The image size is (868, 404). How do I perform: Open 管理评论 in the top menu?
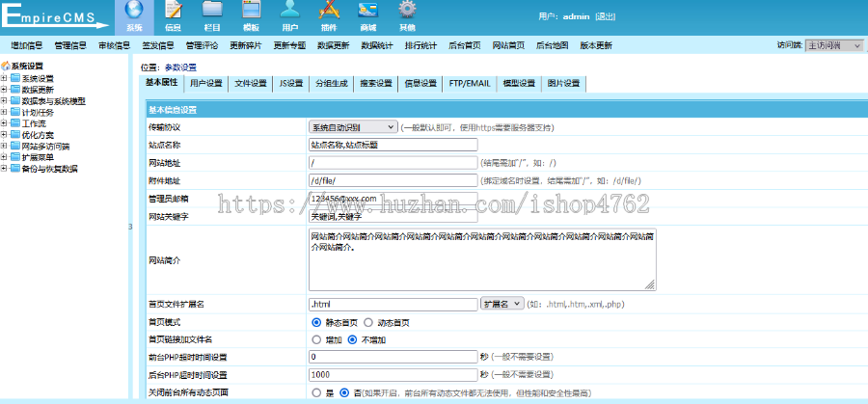click(x=203, y=46)
